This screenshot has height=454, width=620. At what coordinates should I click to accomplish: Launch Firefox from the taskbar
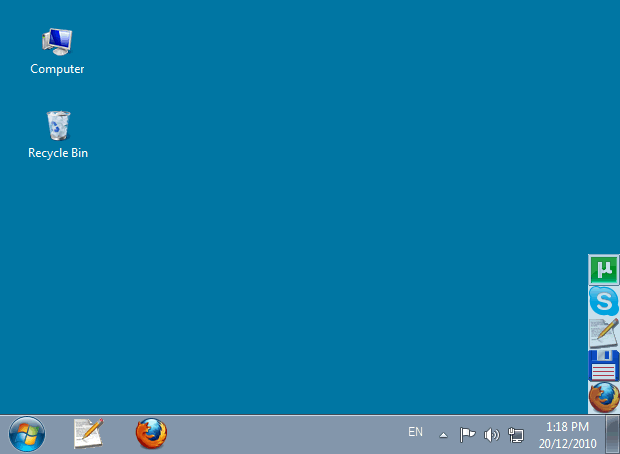(151, 433)
